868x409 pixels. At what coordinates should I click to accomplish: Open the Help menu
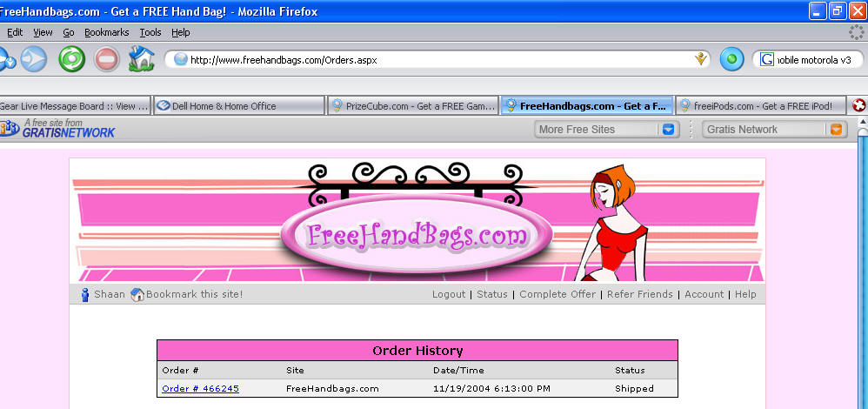[180, 33]
